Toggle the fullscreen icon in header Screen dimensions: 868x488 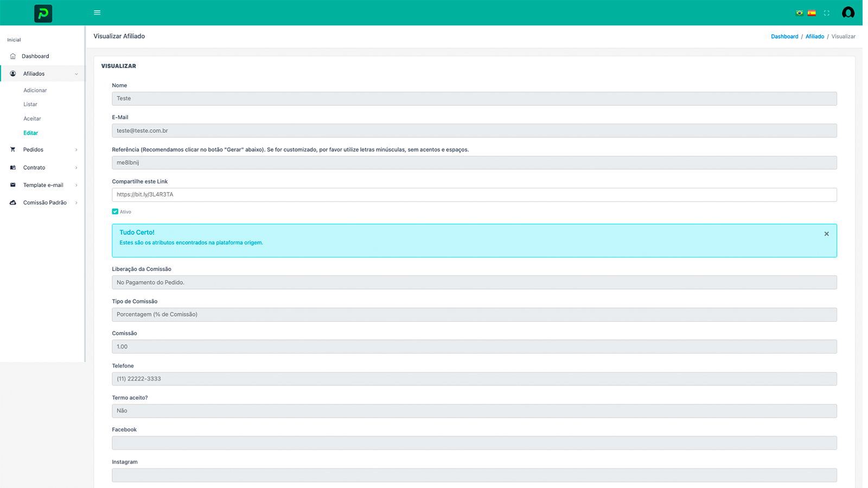tap(827, 13)
